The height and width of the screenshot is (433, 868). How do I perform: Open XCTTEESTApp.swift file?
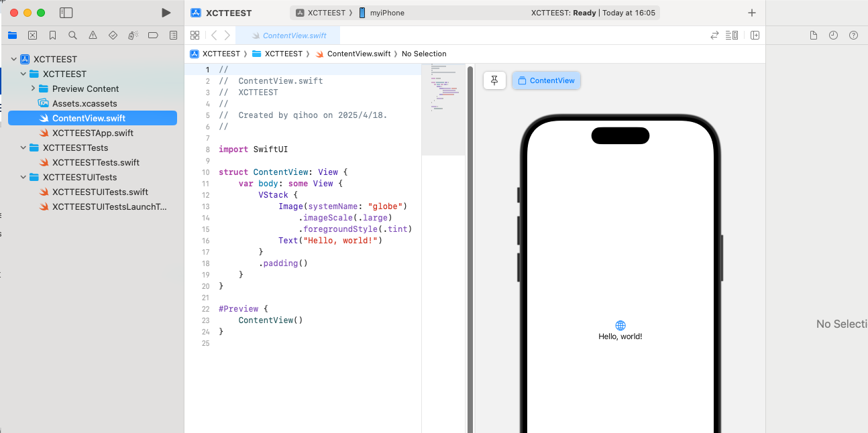tap(93, 133)
